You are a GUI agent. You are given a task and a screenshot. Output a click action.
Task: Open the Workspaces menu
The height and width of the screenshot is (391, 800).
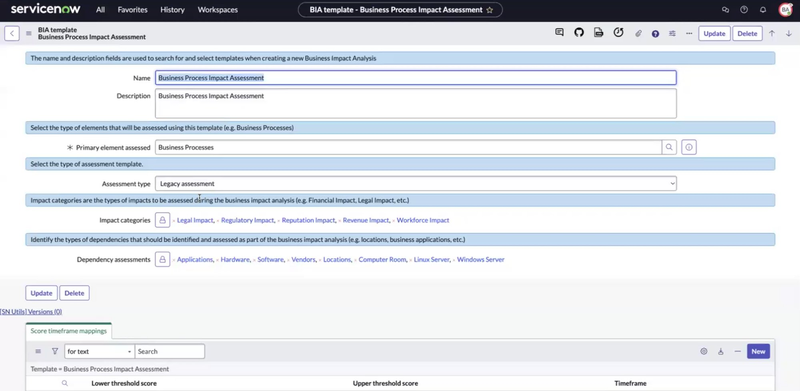[217, 10]
